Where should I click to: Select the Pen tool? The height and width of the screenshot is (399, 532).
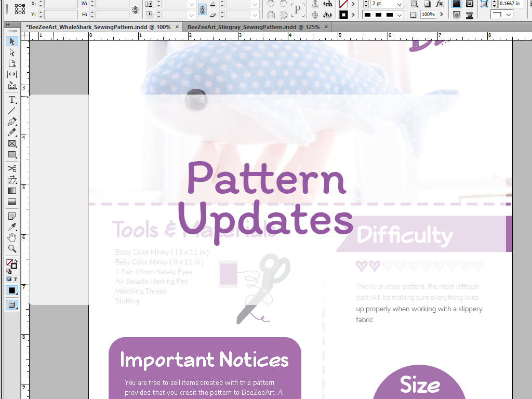click(12, 122)
